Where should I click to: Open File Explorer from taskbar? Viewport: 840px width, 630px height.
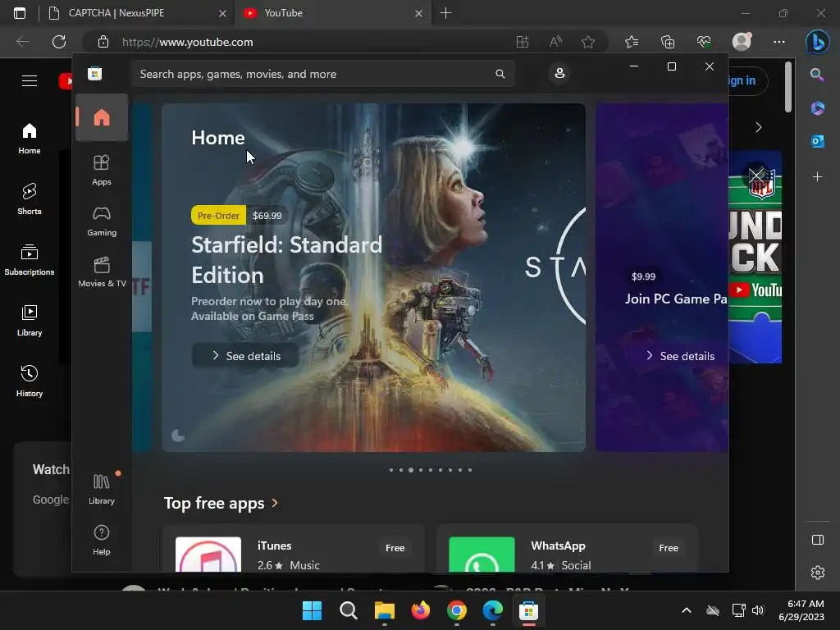pos(384,610)
